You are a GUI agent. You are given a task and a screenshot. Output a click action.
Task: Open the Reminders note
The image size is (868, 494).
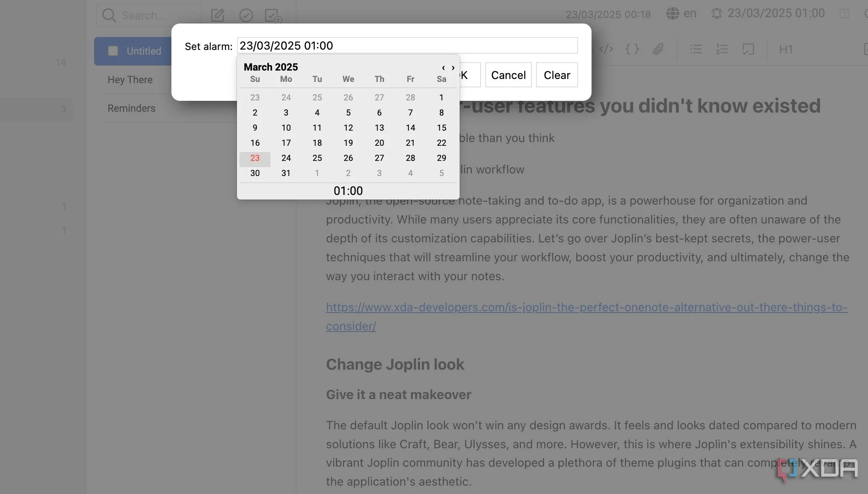click(x=131, y=108)
